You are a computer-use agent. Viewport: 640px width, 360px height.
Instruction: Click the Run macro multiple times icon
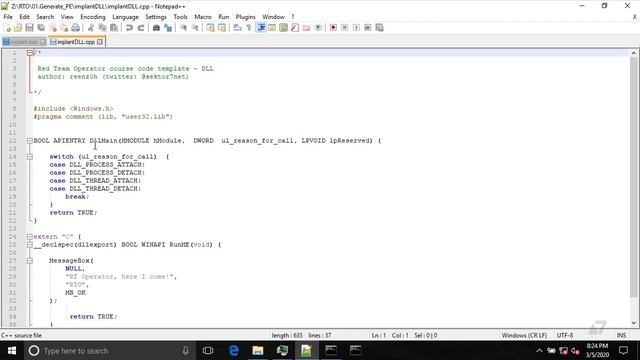click(x=368, y=28)
